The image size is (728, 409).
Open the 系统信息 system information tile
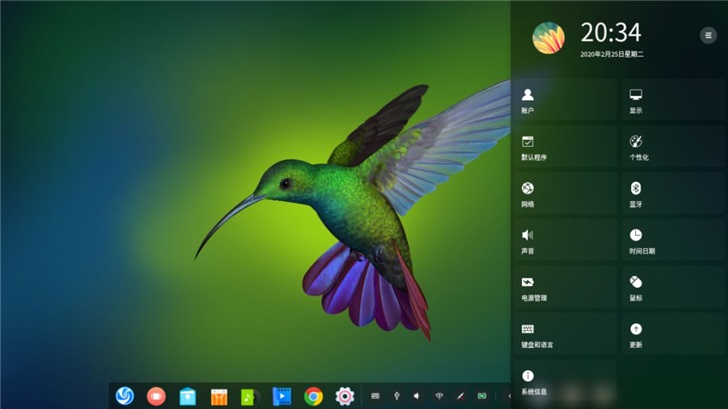point(565,381)
